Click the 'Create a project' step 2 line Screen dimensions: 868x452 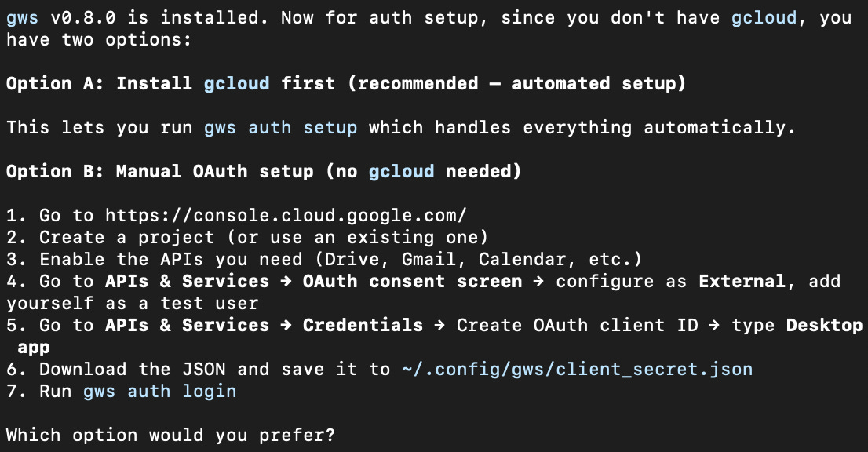coord(247,237)
